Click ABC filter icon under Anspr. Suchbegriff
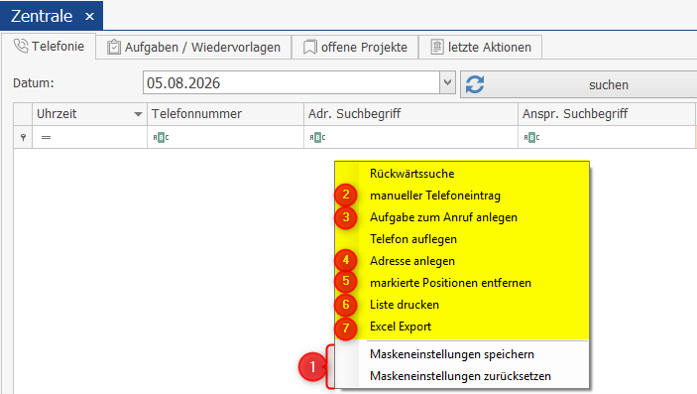 point(532,137)
